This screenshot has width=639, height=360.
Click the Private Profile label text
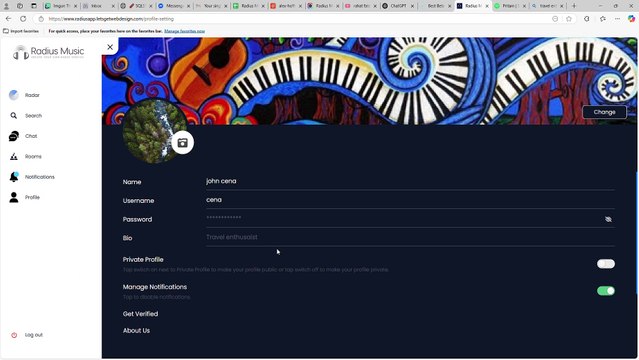[x=143, y=260]
